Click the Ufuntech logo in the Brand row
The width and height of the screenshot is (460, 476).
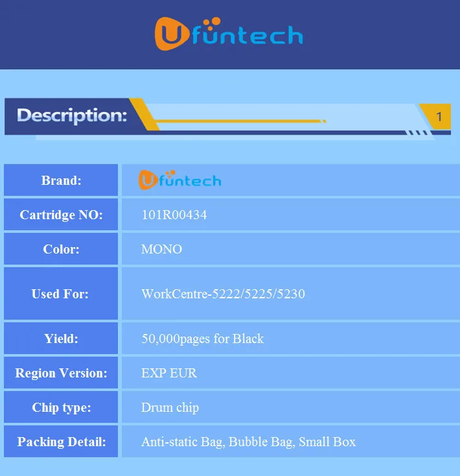(x=180, y=180)
